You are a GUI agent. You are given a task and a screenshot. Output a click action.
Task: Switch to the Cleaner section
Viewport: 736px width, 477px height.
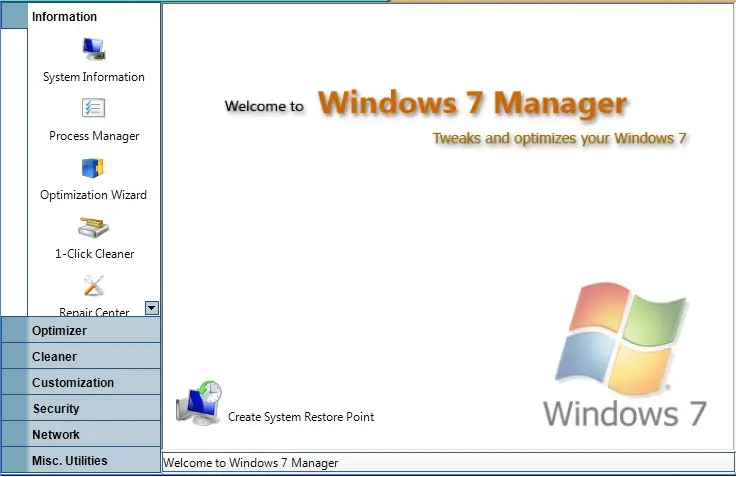(81, 356)
